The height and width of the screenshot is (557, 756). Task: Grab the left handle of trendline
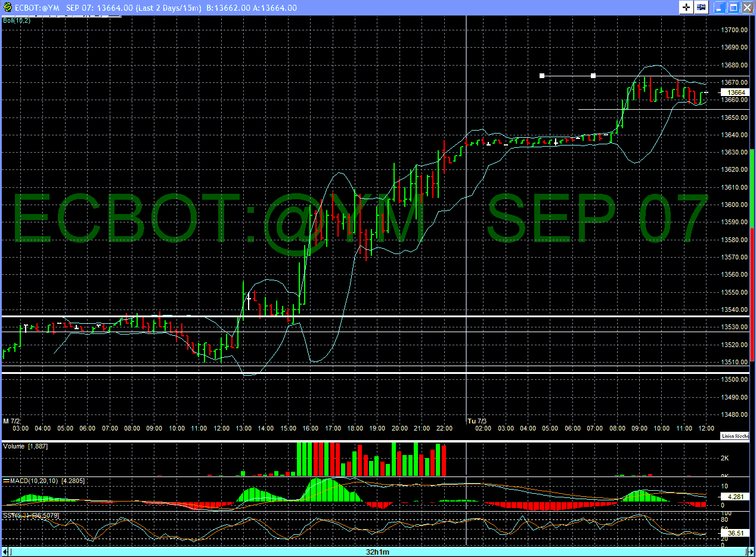pos(542,76)
